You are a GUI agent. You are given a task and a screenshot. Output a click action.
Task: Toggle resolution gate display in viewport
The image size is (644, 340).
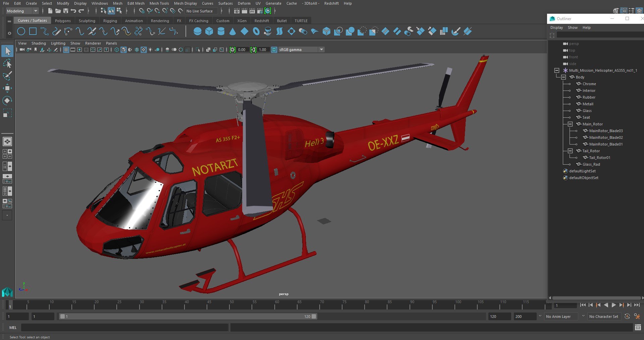click(x=79, y=50)
